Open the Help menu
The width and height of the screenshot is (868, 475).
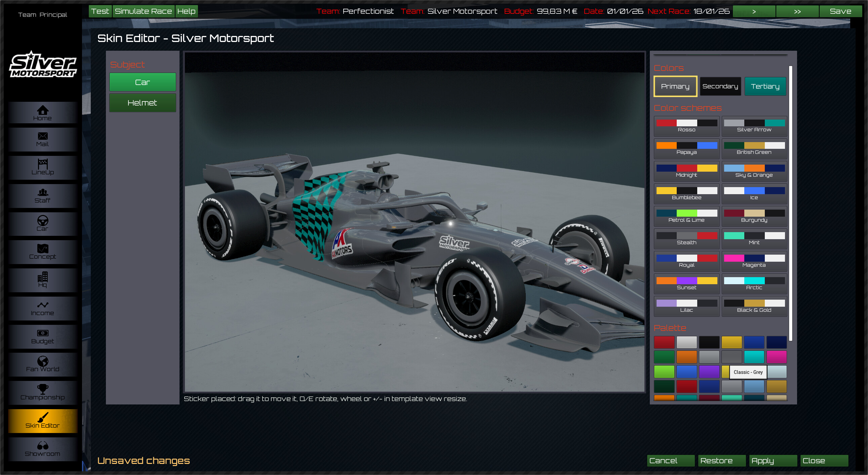186,11
